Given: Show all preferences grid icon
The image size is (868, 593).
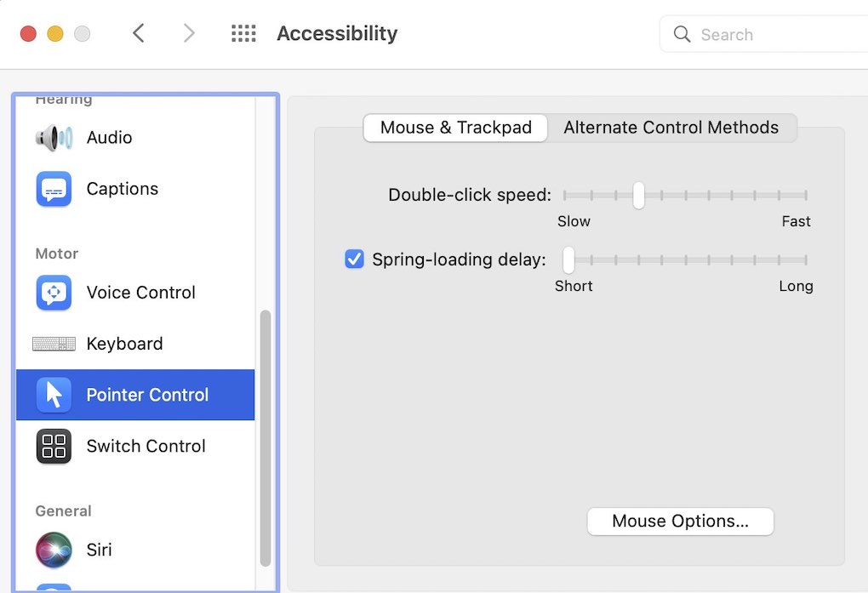Looking at the screenshot, I should (243, 34).
